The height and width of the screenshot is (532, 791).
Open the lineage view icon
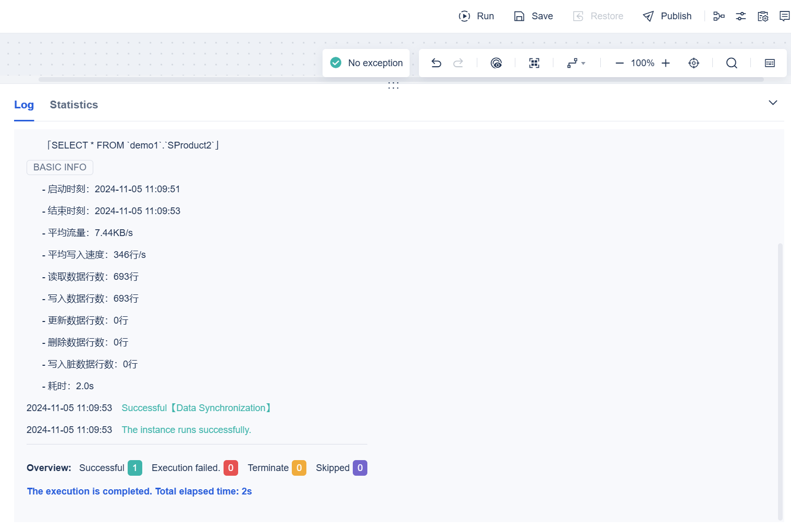pos(719,16)
